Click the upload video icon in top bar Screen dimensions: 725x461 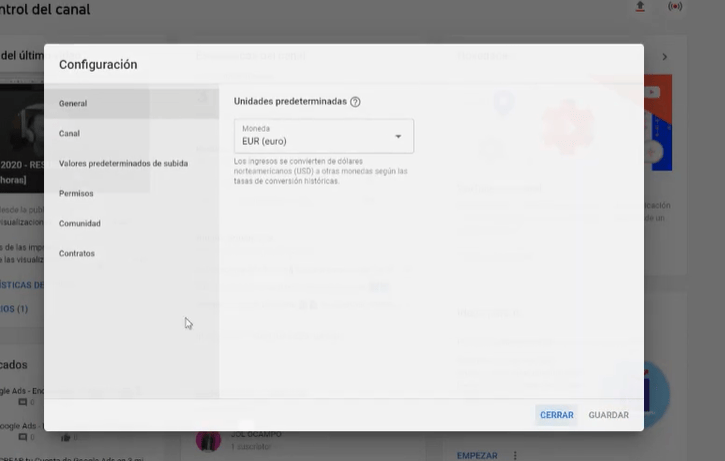[x=640, y=6]
